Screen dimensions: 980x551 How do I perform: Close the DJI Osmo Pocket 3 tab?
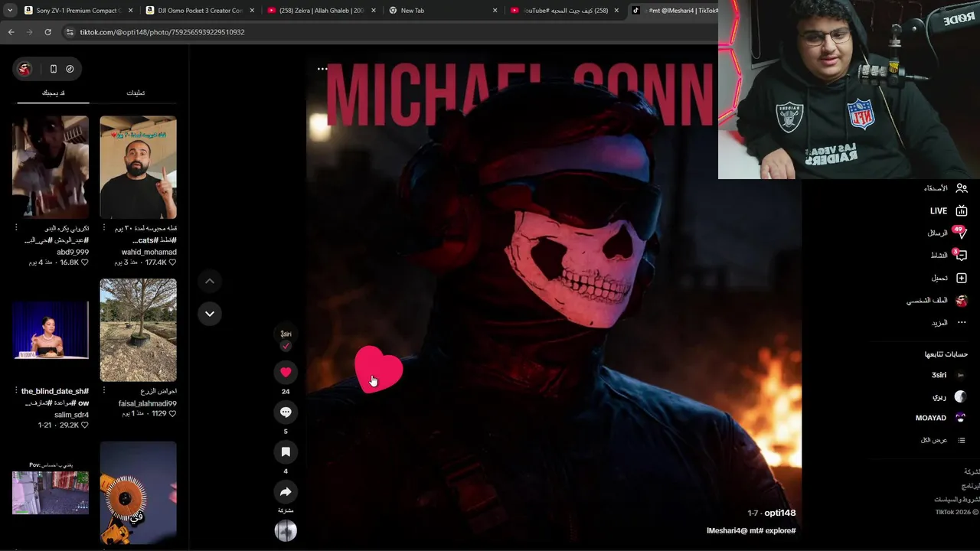click(x=252, y=11)
